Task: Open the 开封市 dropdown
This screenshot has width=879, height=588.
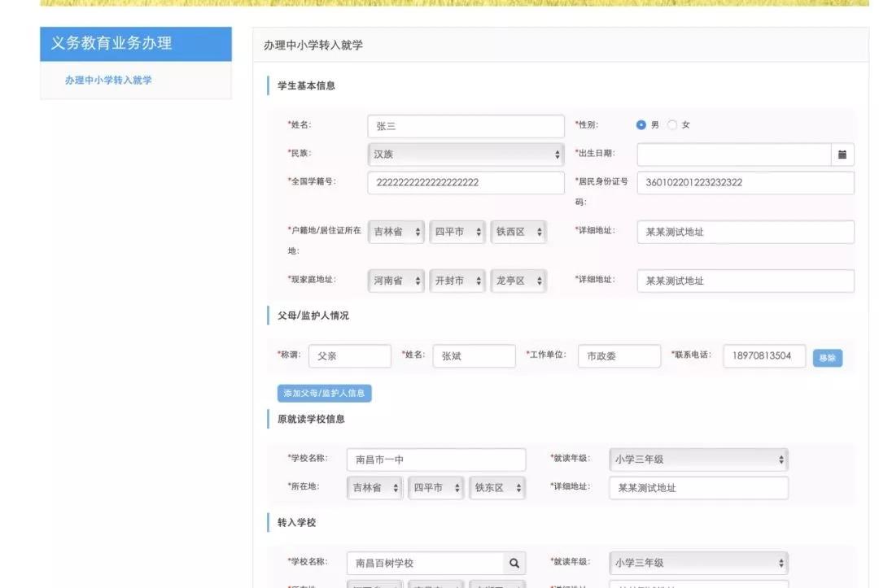Action: (x=457, y=280)
